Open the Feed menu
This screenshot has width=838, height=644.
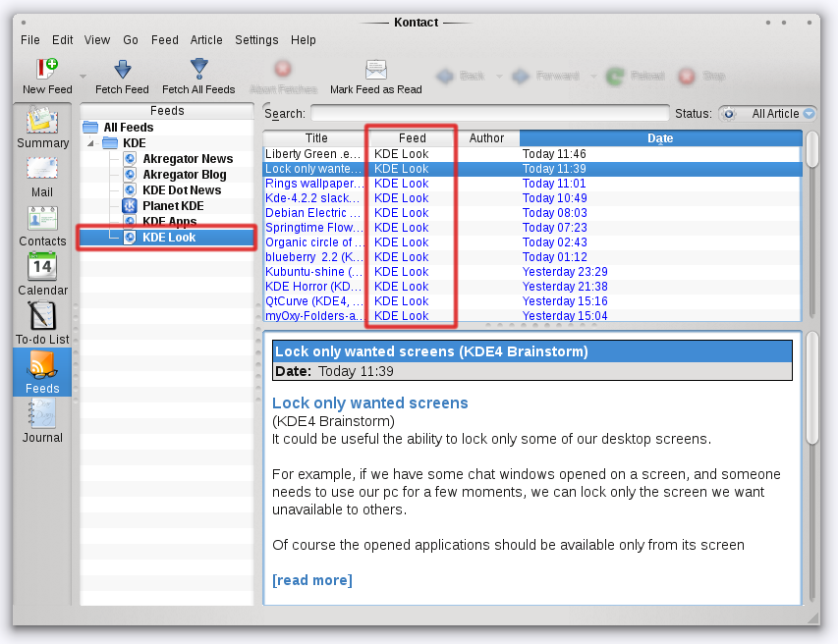pos(165,40)
